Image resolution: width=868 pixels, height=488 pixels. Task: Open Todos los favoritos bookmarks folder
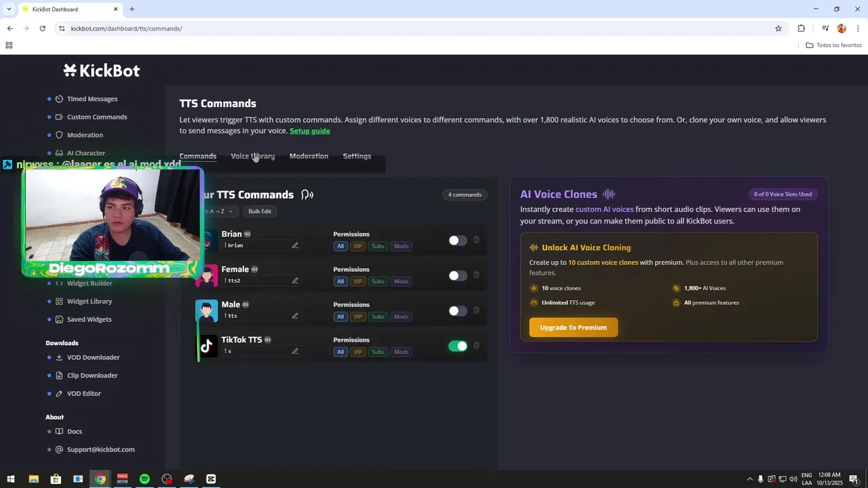833,45
